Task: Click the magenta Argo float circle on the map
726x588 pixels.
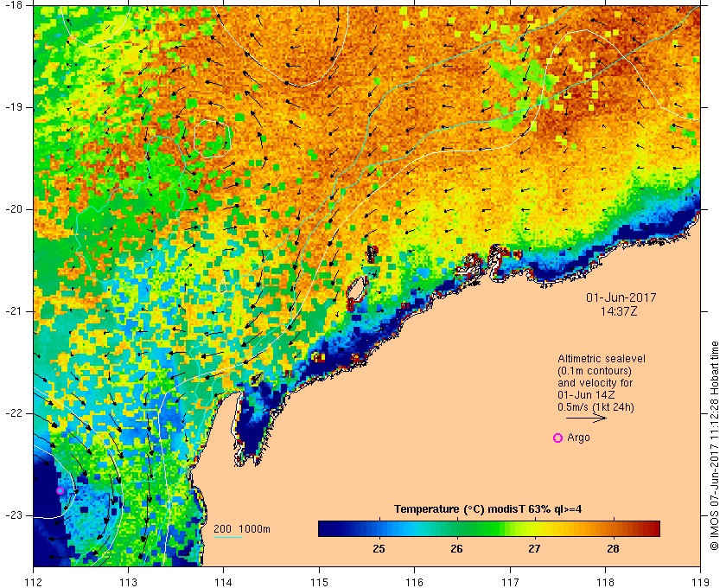Action: coord(60,490)
